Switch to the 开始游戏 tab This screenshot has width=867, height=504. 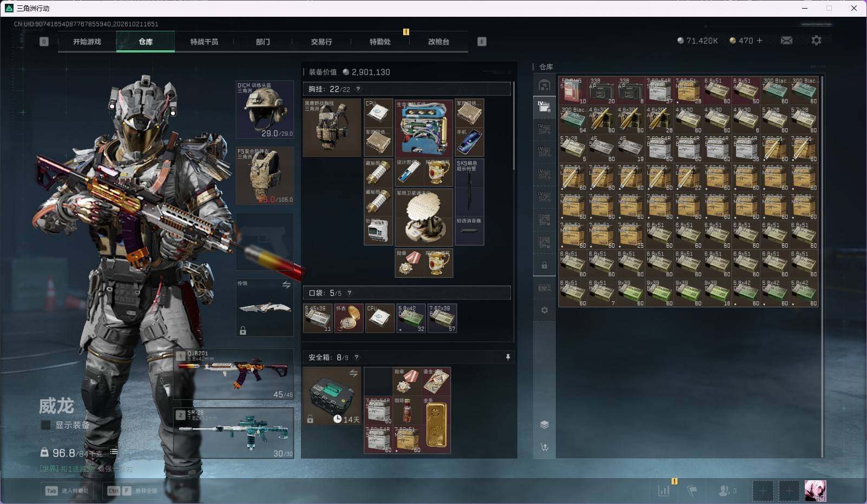87,42
